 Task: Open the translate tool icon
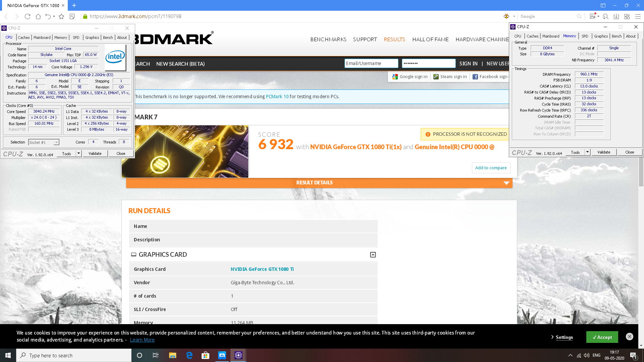pyautogui.click(x=592, y=16)
